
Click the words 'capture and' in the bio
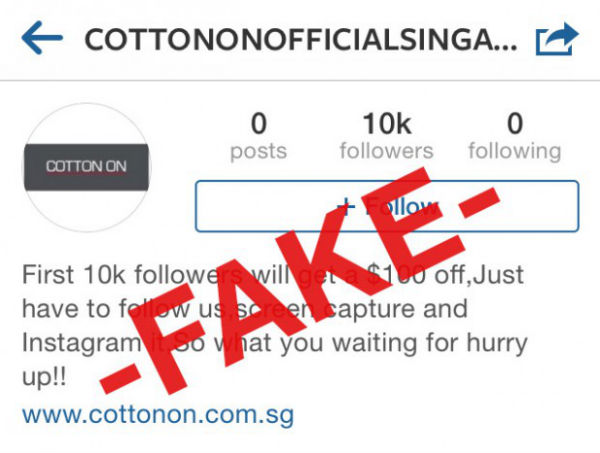point(395,309)
